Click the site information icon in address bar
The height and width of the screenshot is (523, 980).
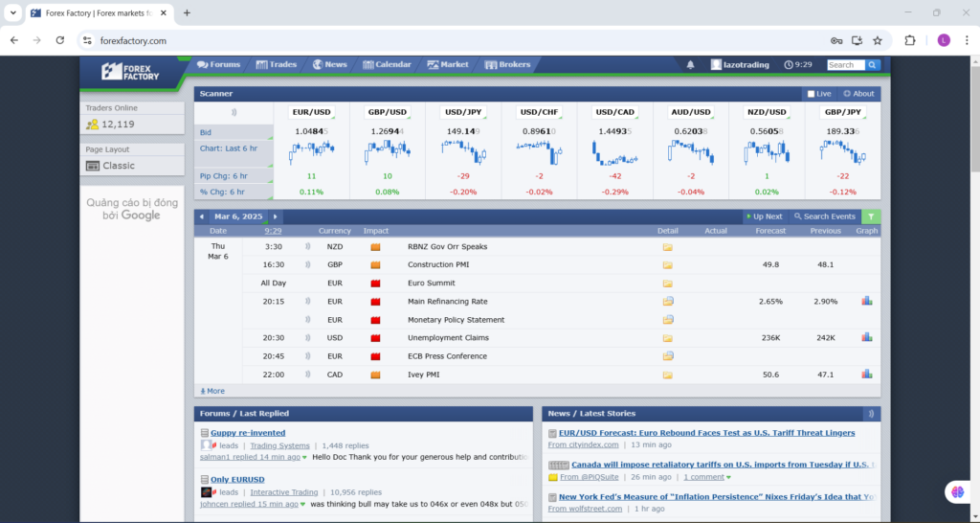87,40
